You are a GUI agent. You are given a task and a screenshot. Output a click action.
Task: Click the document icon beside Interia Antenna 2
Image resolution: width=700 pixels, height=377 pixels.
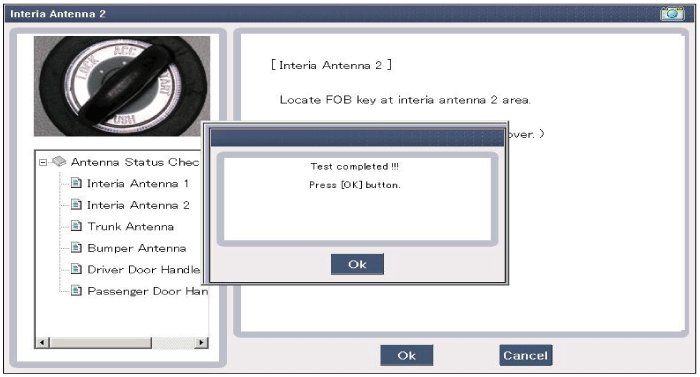(76, 205)
